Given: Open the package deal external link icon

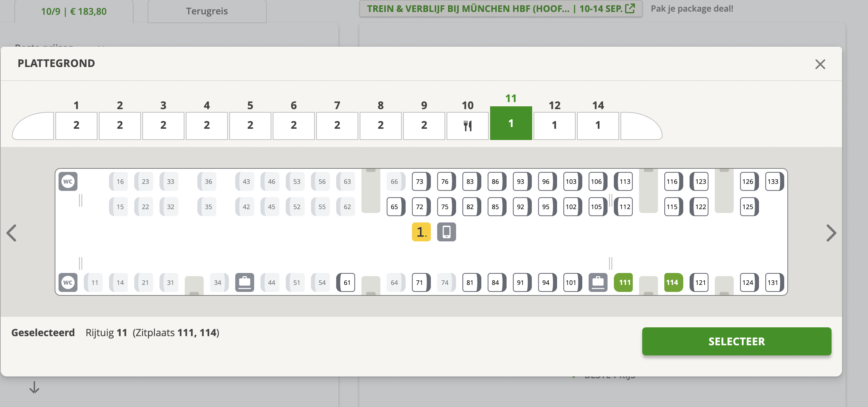Looking at the screenshot, I should click(630, 8).
